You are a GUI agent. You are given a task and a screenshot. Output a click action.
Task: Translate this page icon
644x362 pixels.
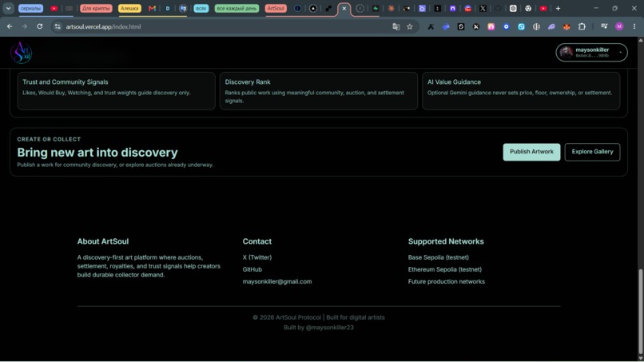coord(396,26)
